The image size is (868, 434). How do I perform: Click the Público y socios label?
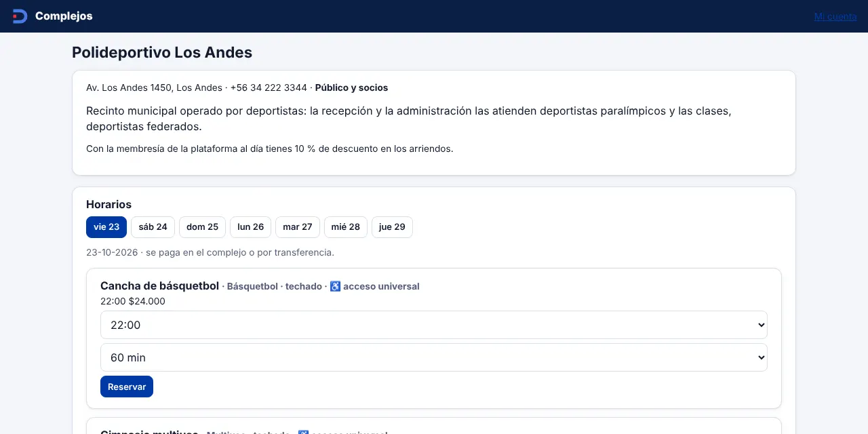click(351, 87)
